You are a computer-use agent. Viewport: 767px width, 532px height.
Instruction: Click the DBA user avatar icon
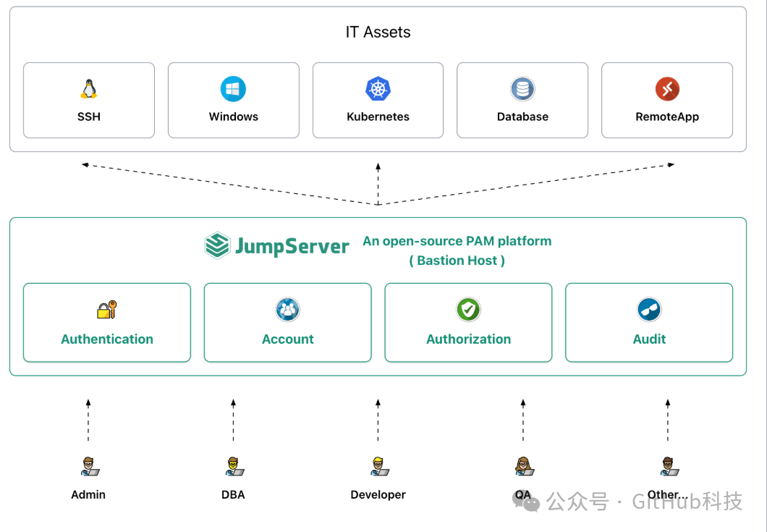pos(234,466)
